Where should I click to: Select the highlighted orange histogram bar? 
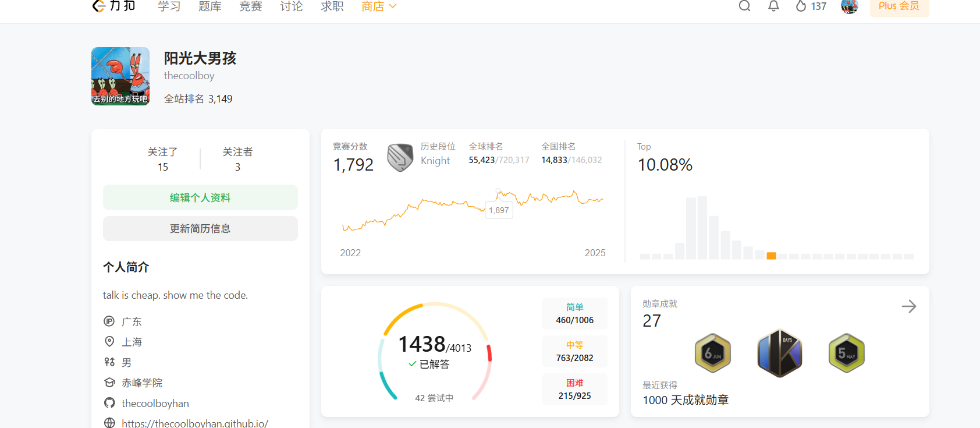click(x=771, y=256)
